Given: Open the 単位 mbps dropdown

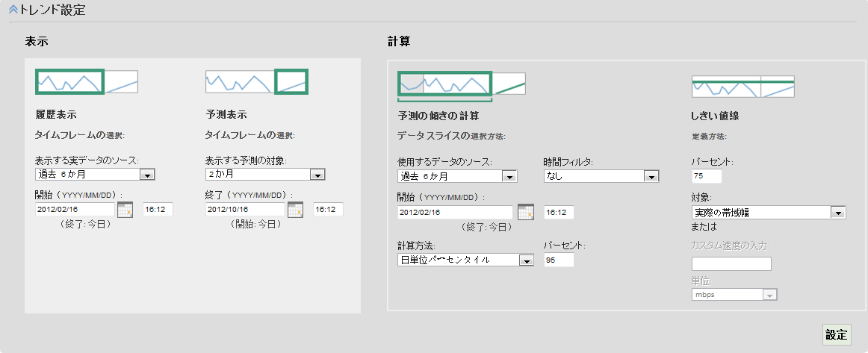Looking at the screenshot, I should coord(767,295).
